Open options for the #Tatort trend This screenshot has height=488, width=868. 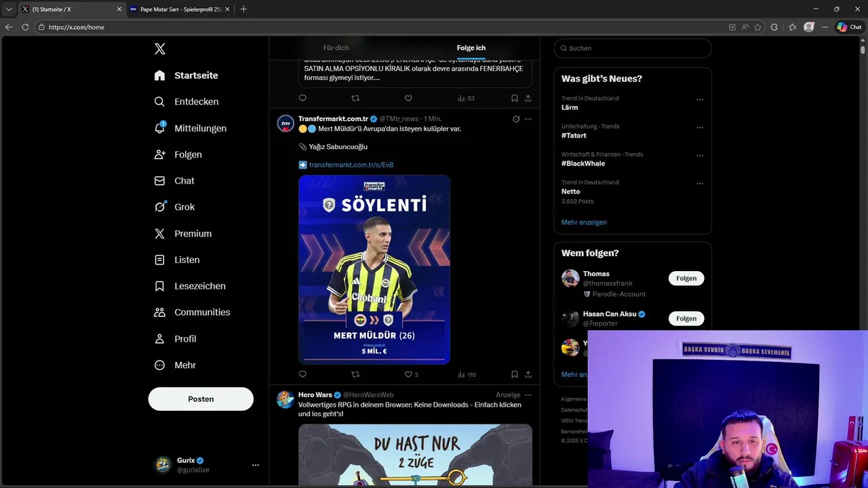tap(700, 127)
